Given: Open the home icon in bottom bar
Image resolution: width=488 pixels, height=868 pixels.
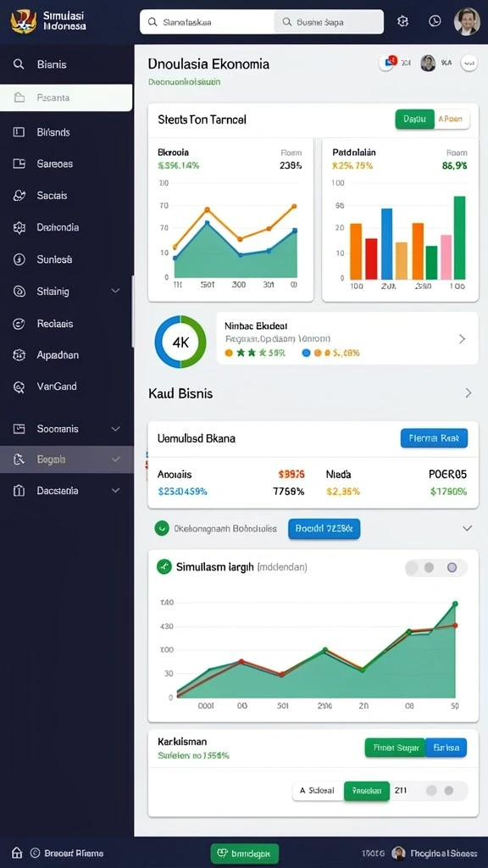Looking at the screenshot, I should coord(17,853).
